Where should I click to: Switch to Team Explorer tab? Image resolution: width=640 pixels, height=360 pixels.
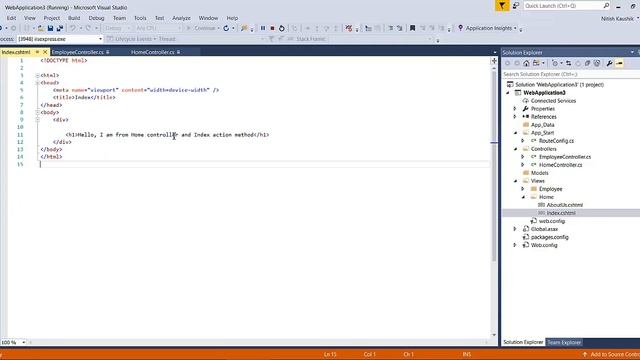(x=564, y=342)
